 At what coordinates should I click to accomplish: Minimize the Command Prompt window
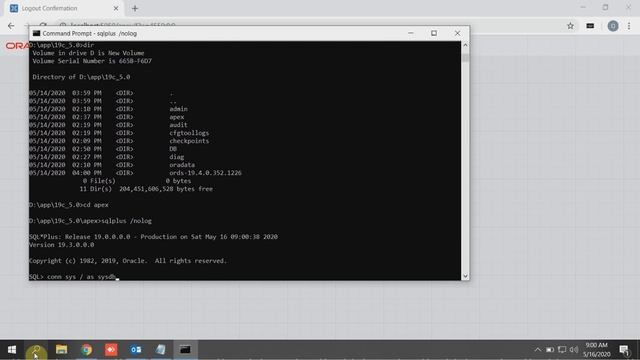[411, 33]
